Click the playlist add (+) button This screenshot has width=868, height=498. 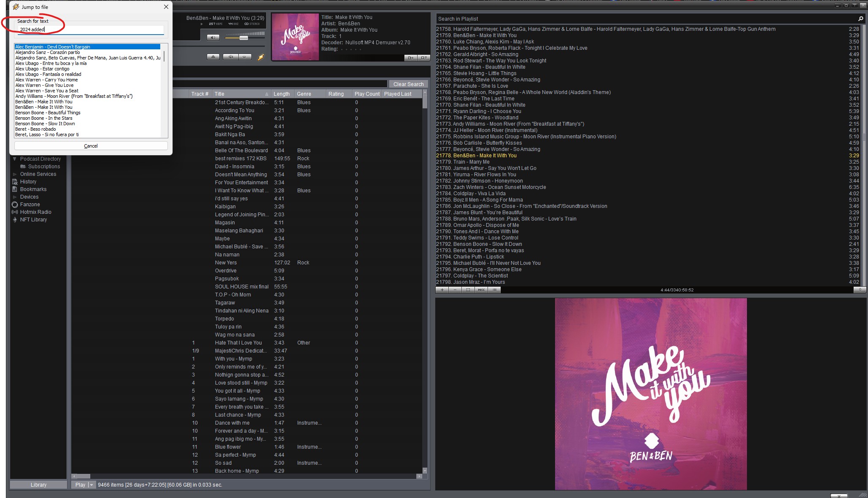click(x=442, y=290)
